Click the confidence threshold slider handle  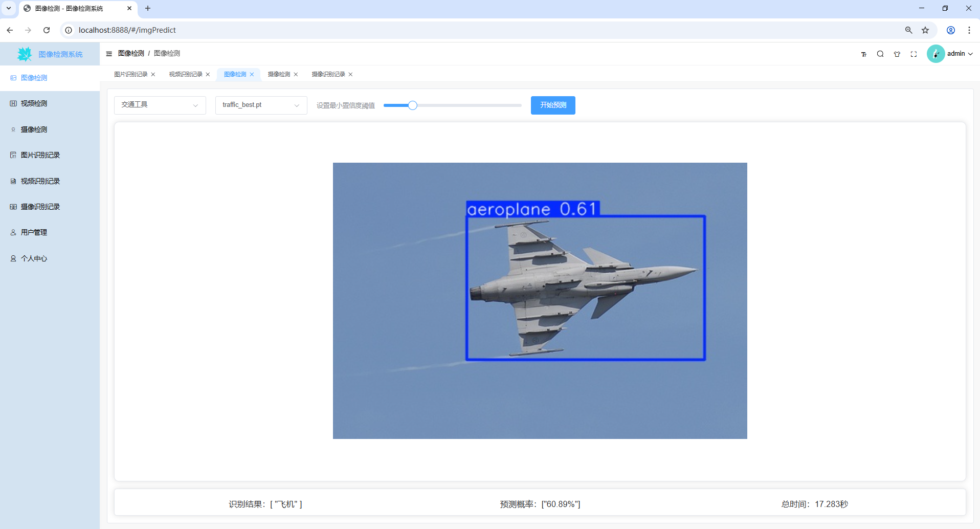click(x=413, y=105)
